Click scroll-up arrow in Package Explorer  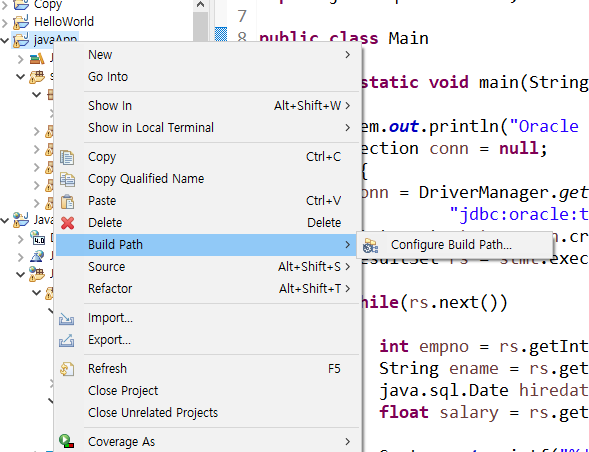[x=201, y=5]
